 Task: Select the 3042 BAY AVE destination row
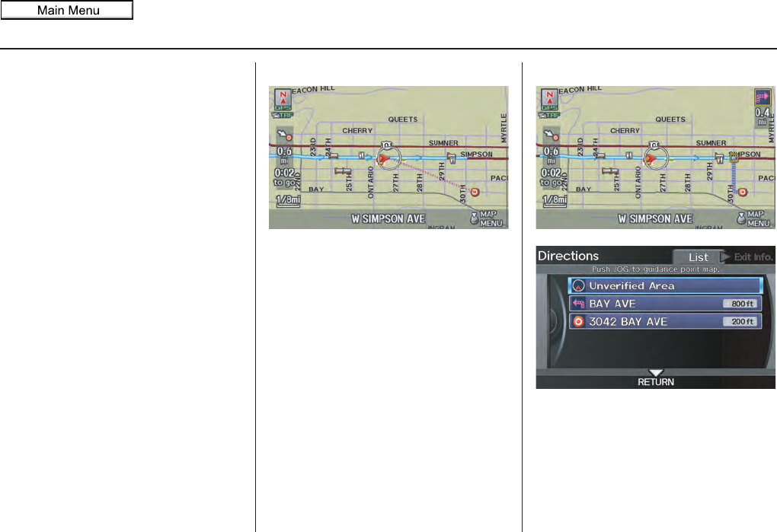click(x=666, y=322)
